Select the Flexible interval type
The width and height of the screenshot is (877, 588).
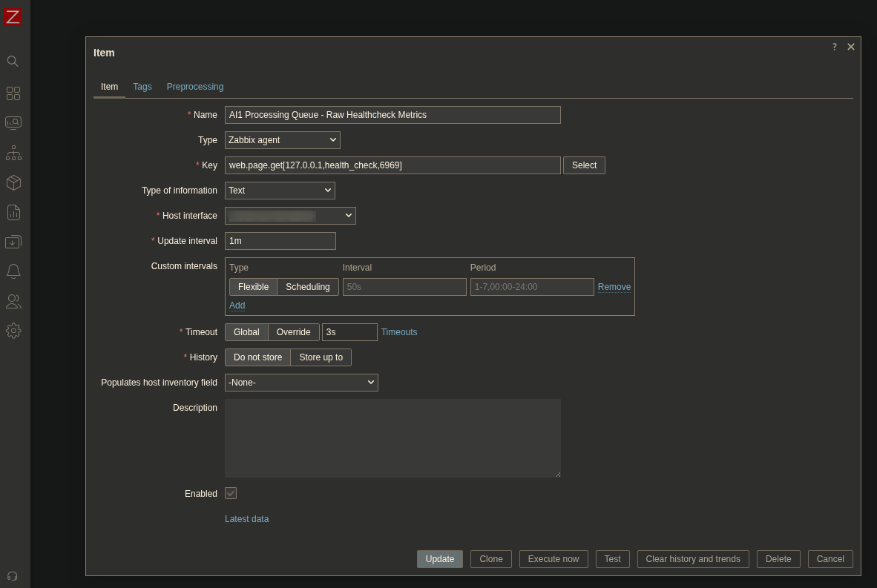(253, 287)
